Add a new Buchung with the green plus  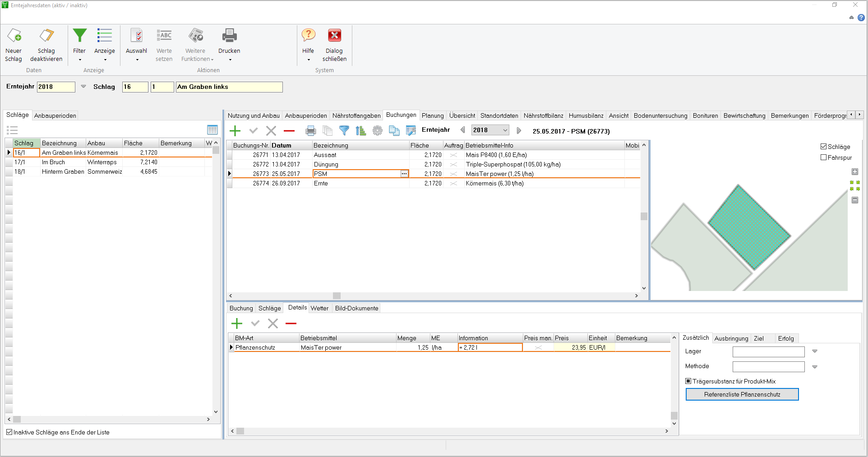[235, 131]
